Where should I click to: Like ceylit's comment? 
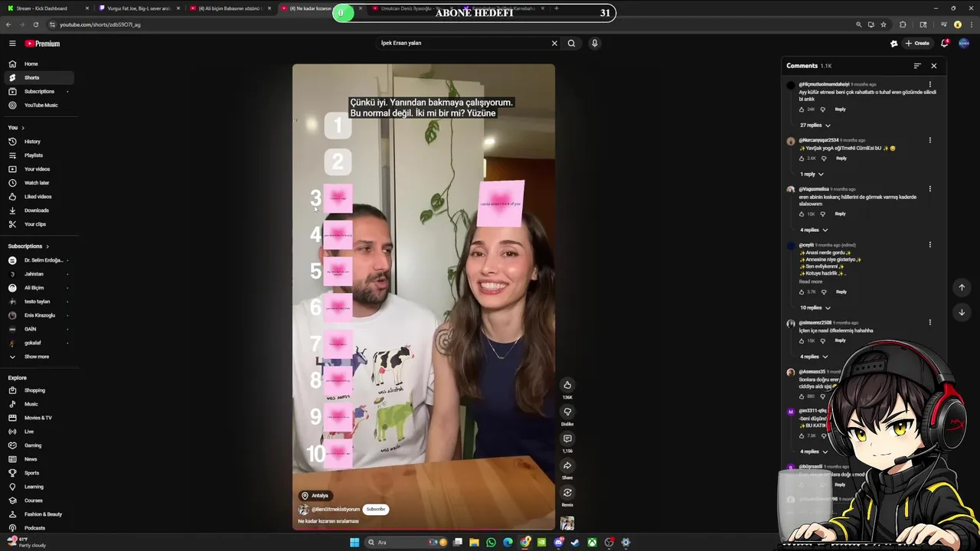tap(802, 292)
